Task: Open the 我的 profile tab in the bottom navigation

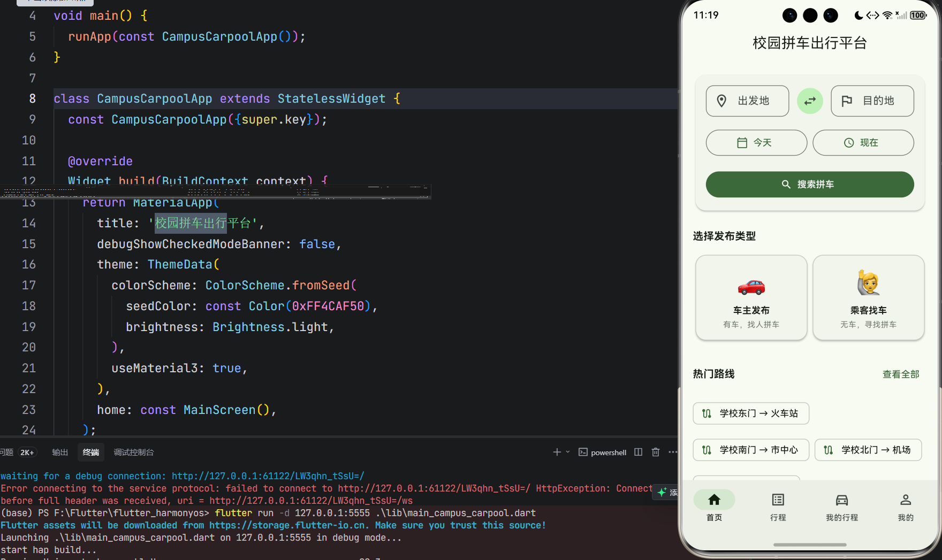Action: 906,507
